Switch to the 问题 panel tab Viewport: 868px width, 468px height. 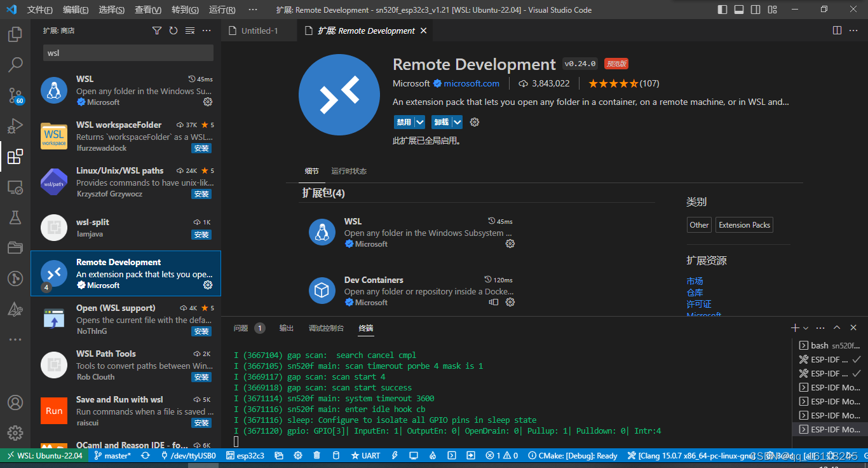[241, 328]
